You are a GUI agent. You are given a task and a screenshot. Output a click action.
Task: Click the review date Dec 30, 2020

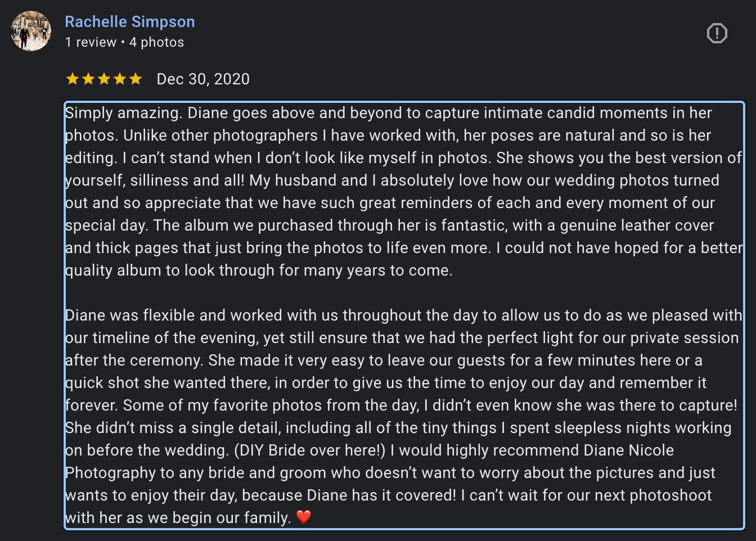tap(203, 79)
